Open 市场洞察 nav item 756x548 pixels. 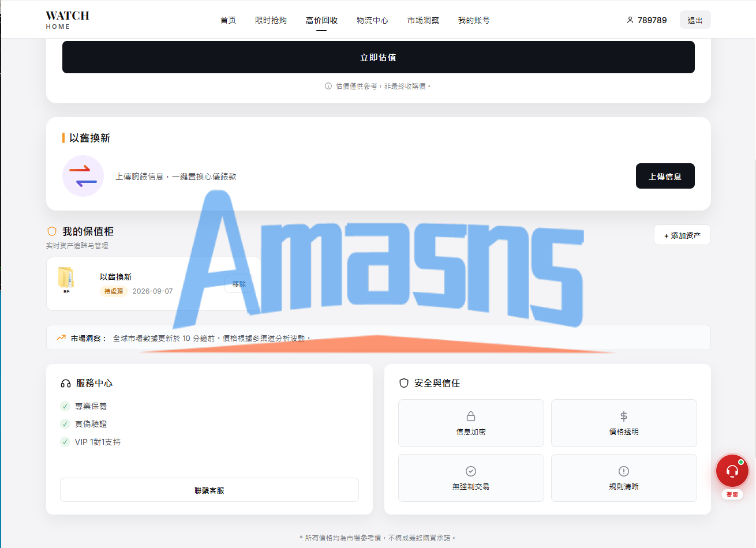(423, 20)
